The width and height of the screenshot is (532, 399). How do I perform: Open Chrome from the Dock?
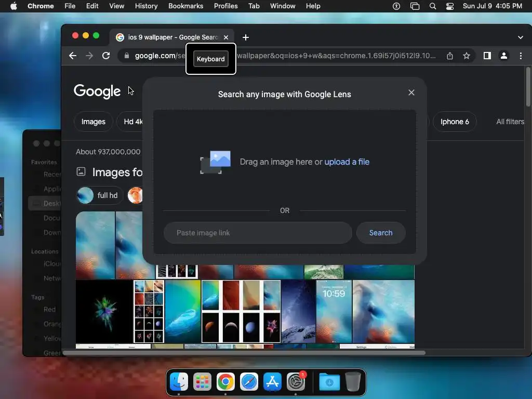pyautogui.click(x=225, y=382)
